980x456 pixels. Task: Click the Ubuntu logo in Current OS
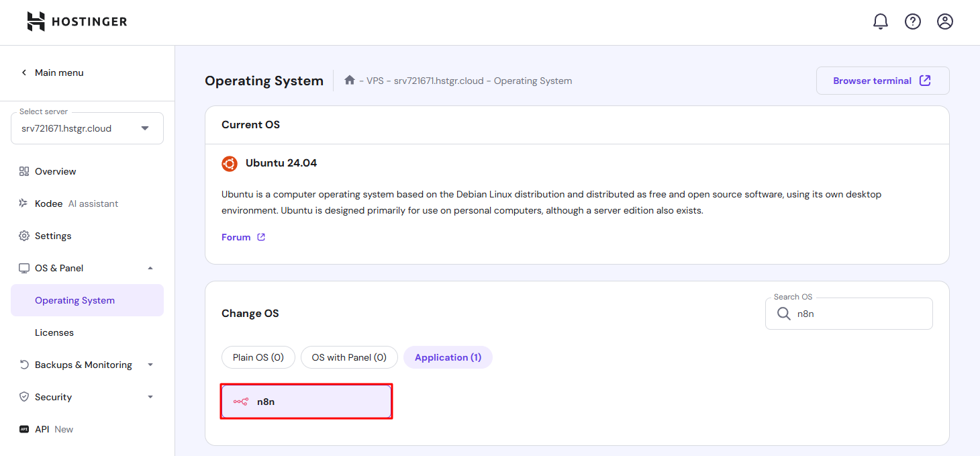click(x=229, y=163)
